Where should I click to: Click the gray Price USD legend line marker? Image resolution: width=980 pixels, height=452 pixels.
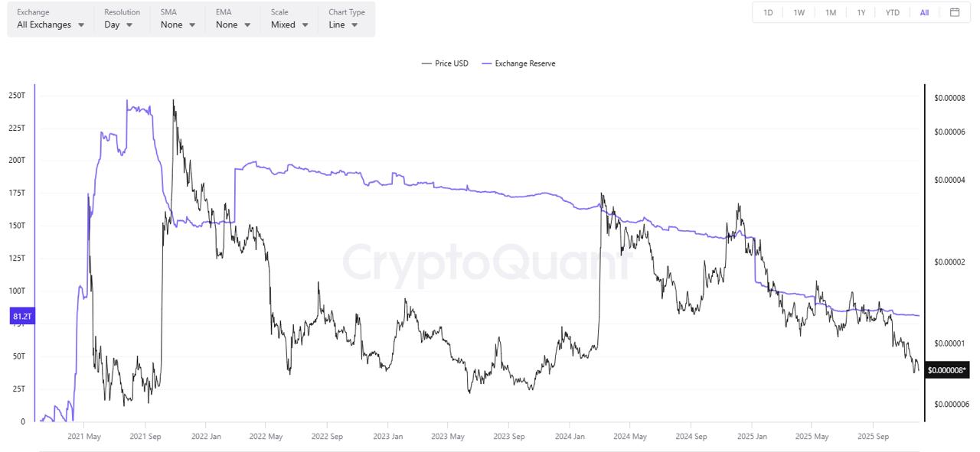point(426,63)
